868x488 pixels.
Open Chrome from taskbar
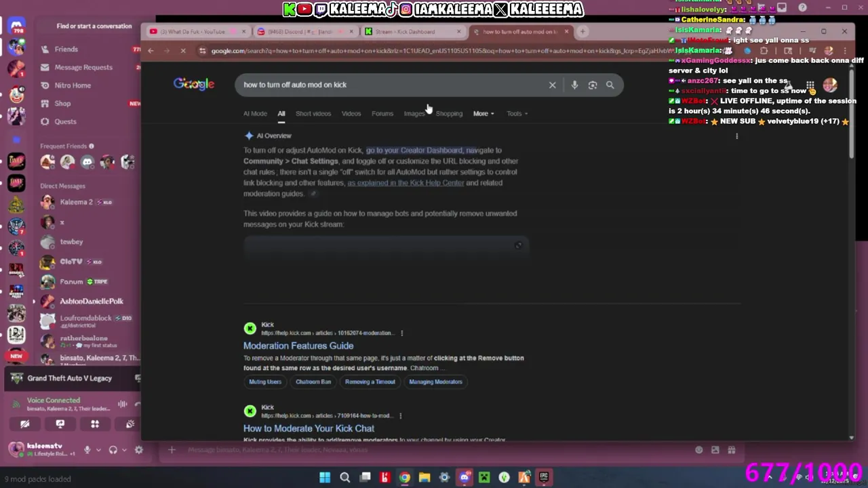(405, 478)
